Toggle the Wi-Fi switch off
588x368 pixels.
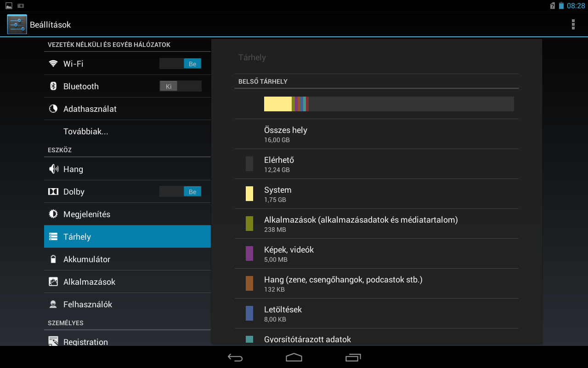[x=180, y=64]
